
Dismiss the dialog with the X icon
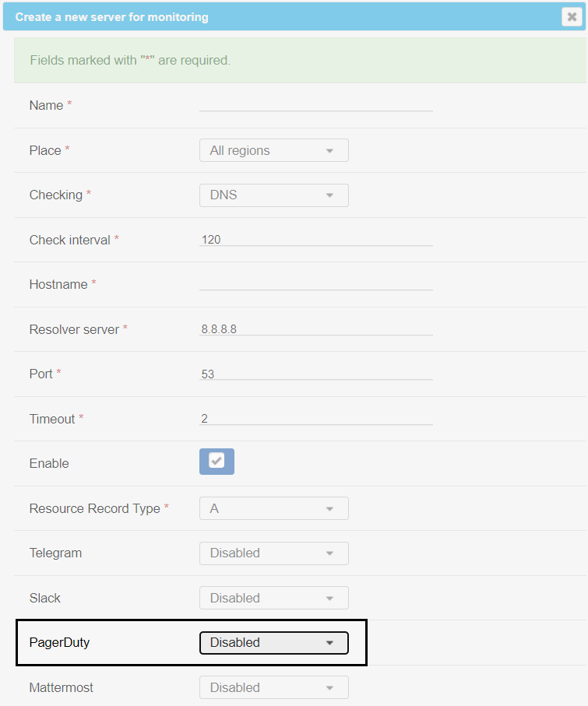[572, 16]
